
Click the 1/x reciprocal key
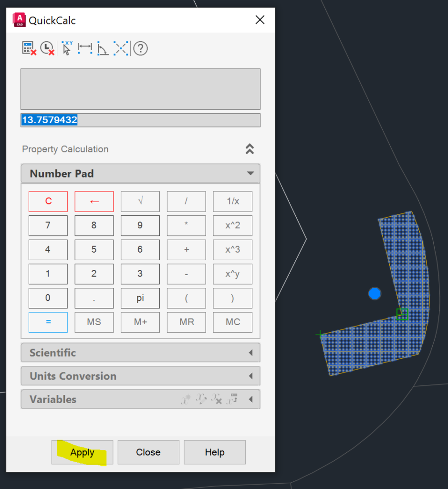(x=233, y=202)
